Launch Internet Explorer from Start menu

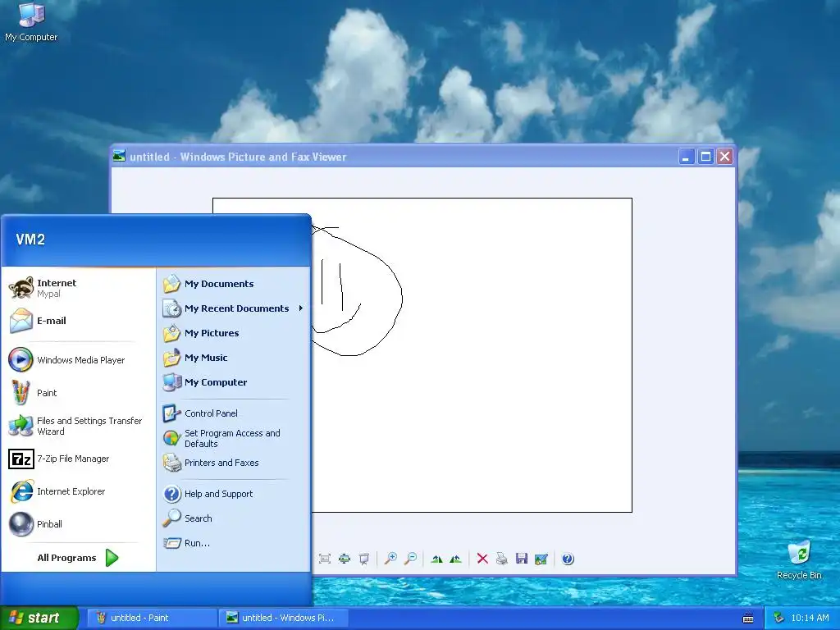point(79,491)
